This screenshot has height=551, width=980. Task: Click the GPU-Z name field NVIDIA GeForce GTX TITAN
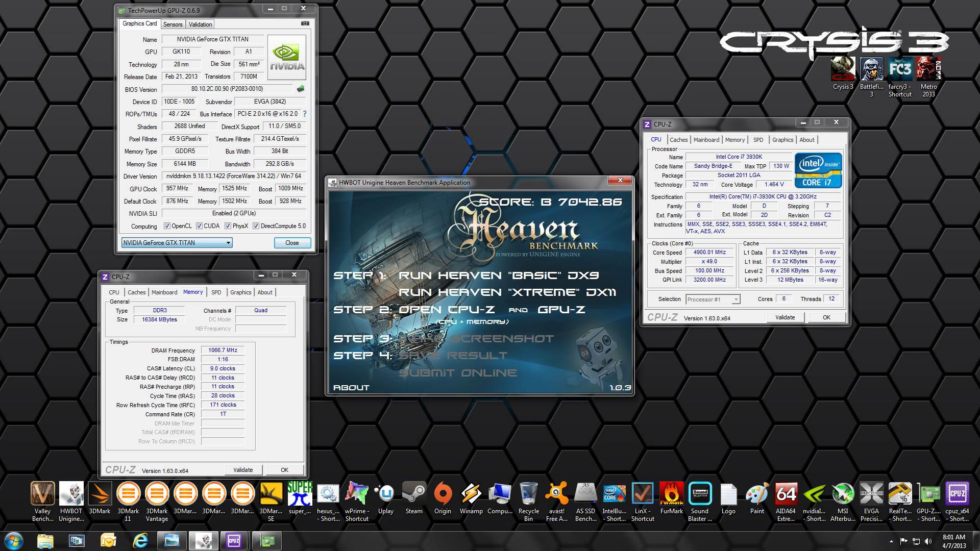click(213, 39)
